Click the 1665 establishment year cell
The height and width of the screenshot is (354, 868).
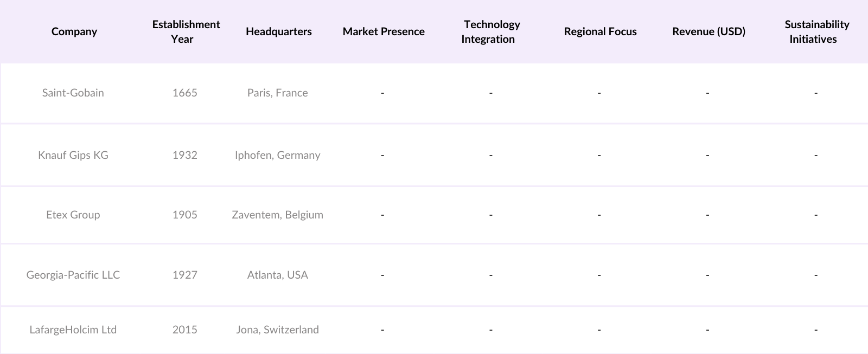click(185, 93)
